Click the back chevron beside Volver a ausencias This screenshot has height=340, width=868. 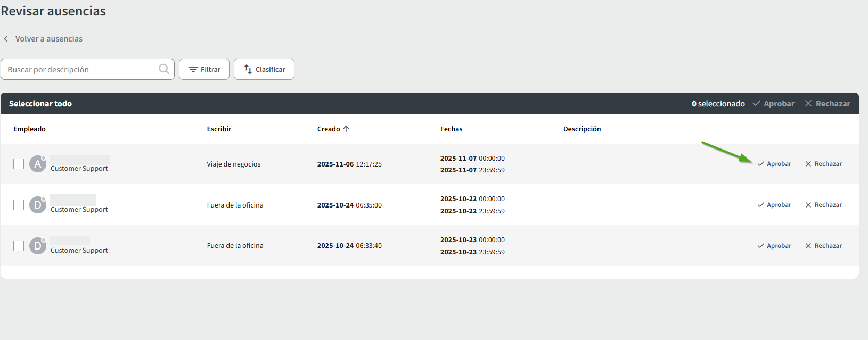6,39
